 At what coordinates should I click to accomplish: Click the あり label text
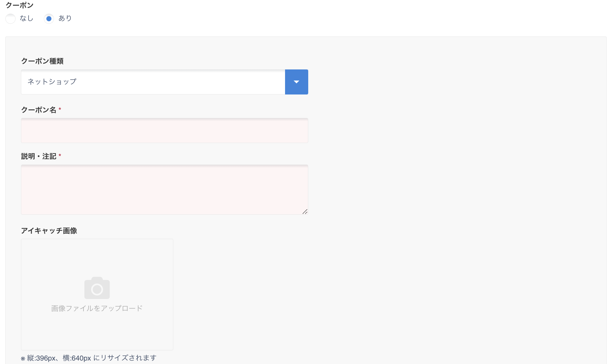point(65,18)
